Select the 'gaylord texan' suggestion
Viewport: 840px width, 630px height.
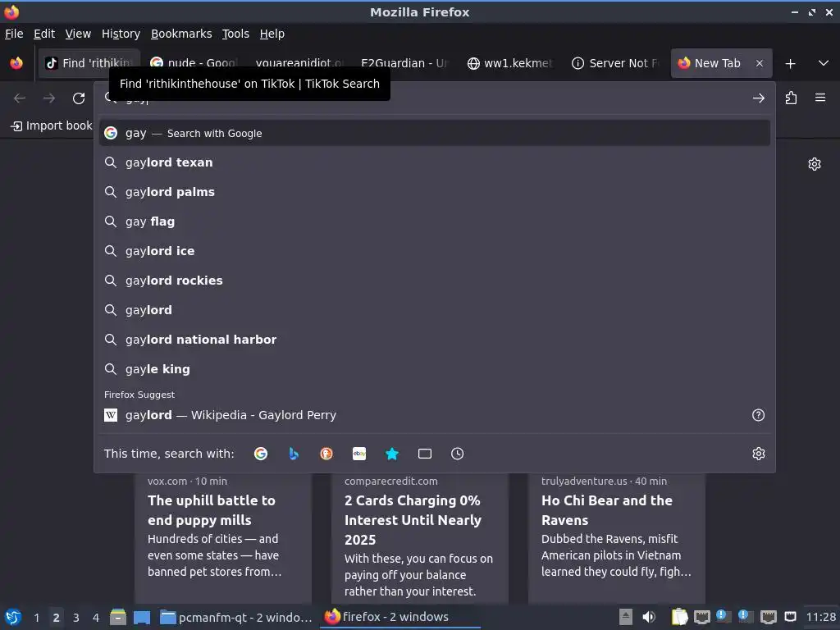point(435,162)
